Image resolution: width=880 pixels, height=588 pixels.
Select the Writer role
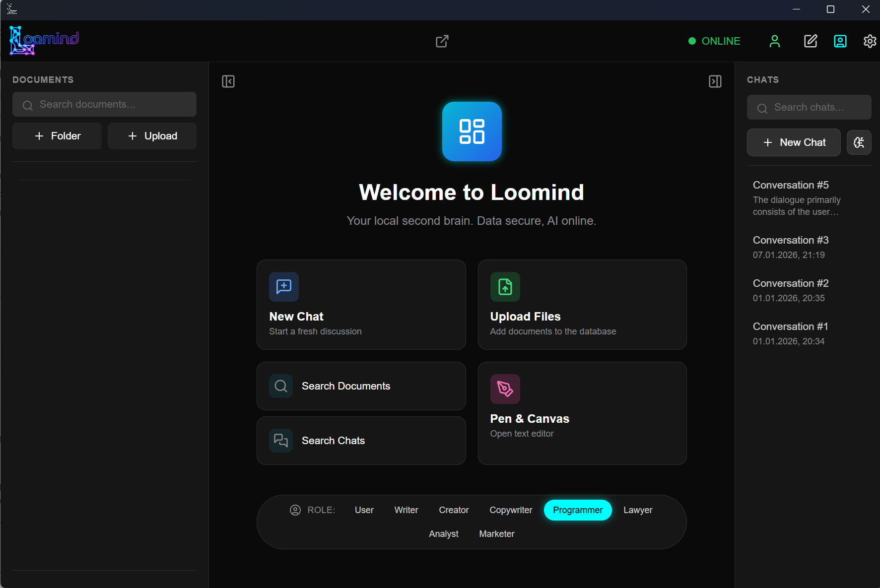click(x=406, y=510)
